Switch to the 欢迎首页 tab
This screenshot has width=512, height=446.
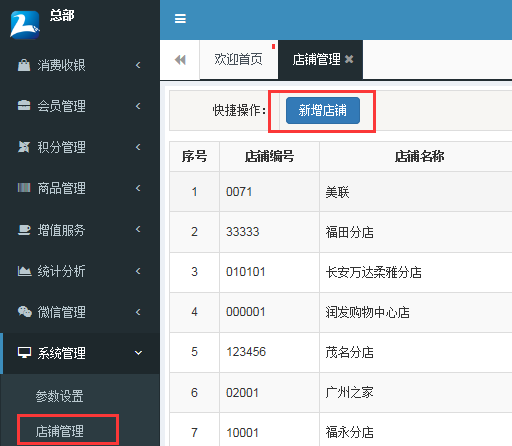(x=238, y=60)
